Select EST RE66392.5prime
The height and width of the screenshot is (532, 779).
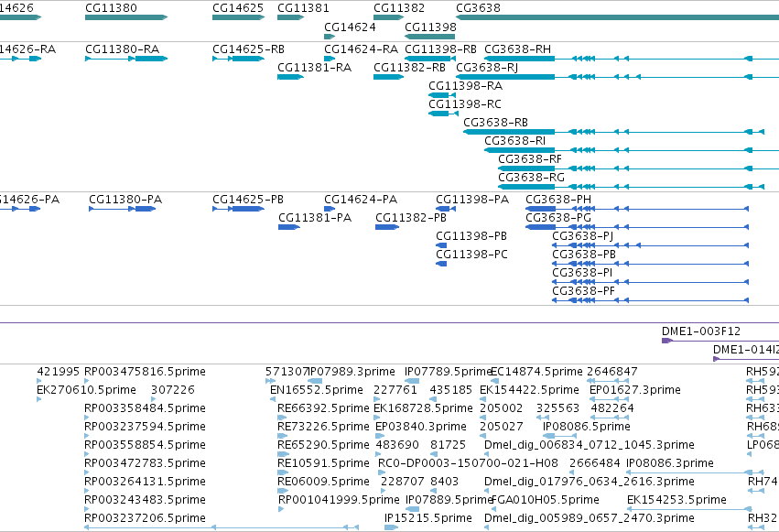click(323, 408)
